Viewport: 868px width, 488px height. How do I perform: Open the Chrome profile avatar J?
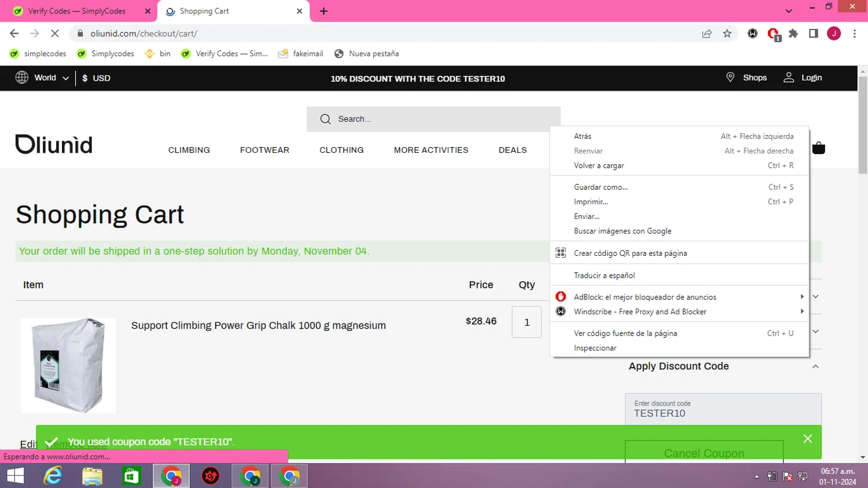pos(834,34)
